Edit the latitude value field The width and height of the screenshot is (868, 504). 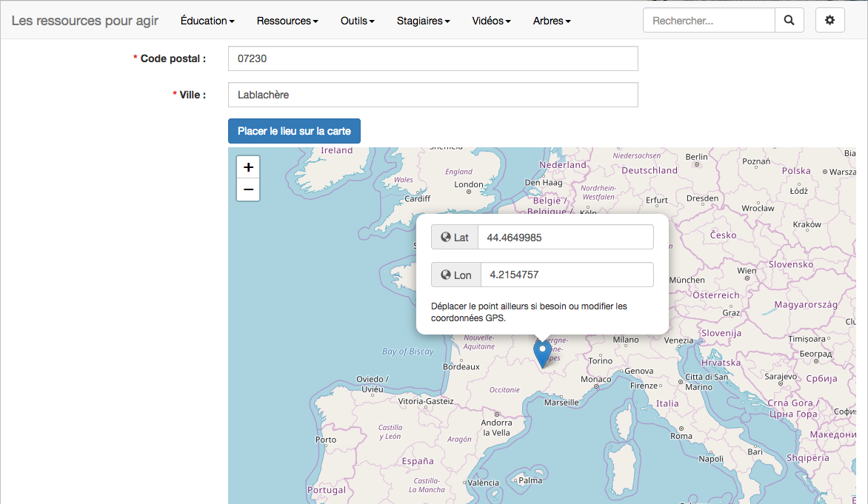tap(566, 238)
